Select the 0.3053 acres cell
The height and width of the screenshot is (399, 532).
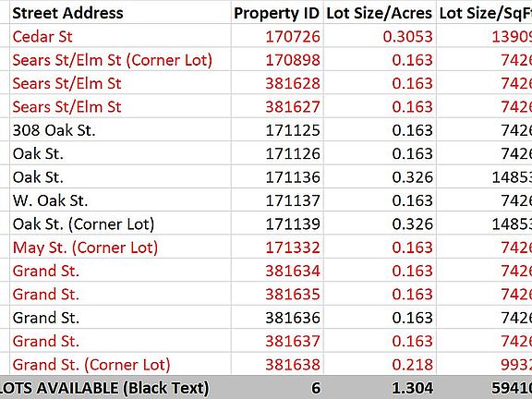380,36
